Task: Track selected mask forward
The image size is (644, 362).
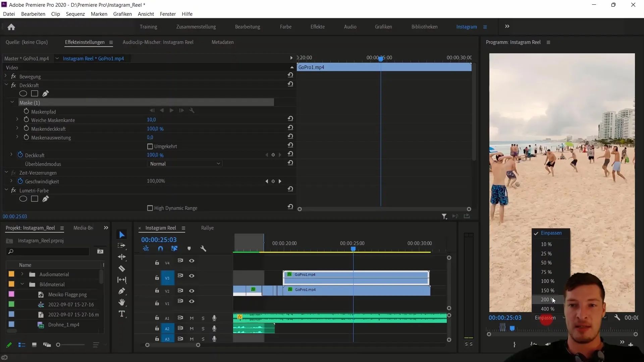Action: [x=171, y=110]
